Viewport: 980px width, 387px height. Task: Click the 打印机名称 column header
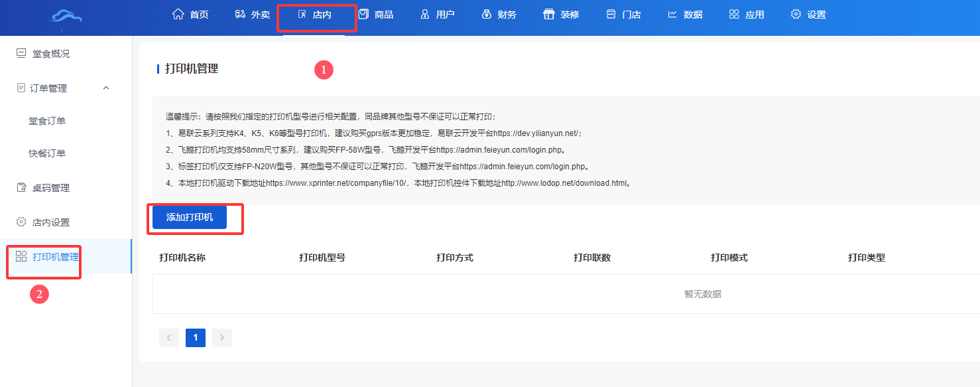click(182, 258)
